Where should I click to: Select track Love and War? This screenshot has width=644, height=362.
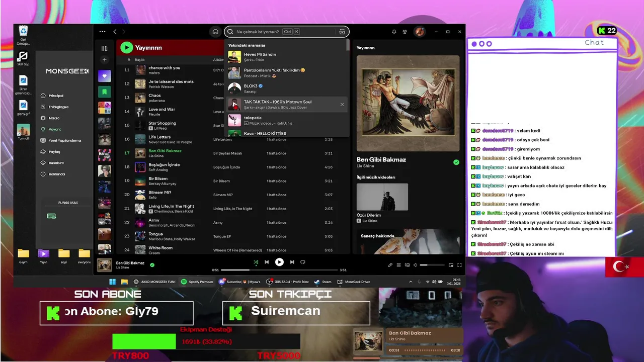tap(162, 109)
